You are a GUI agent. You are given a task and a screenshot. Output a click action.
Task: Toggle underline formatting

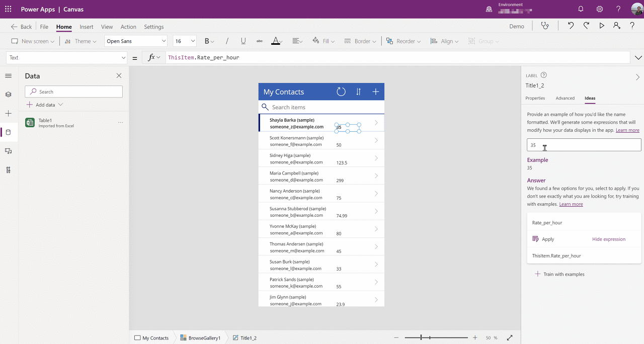pos(244,41)
